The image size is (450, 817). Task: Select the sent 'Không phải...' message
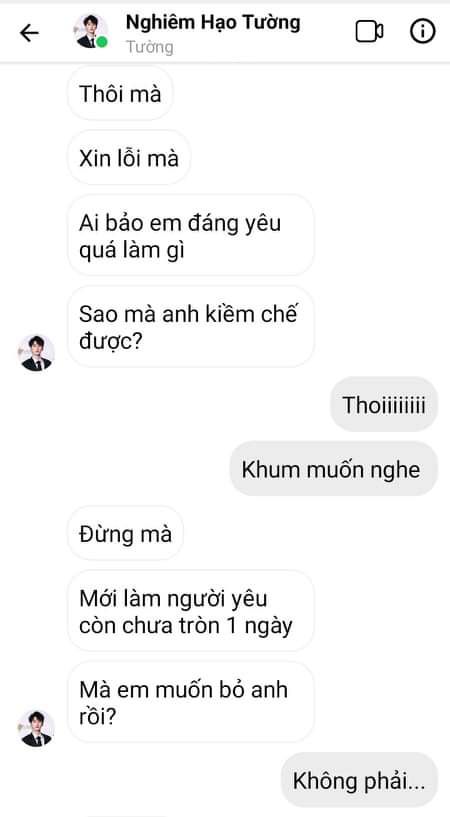[359, 780]
